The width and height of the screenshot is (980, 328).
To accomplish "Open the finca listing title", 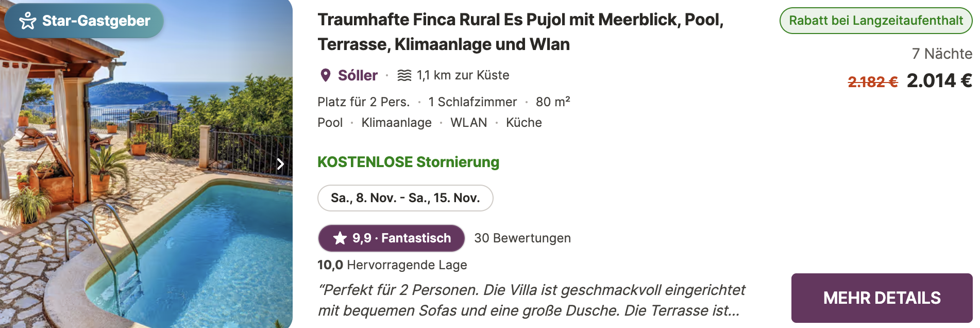I will point(520,32).
